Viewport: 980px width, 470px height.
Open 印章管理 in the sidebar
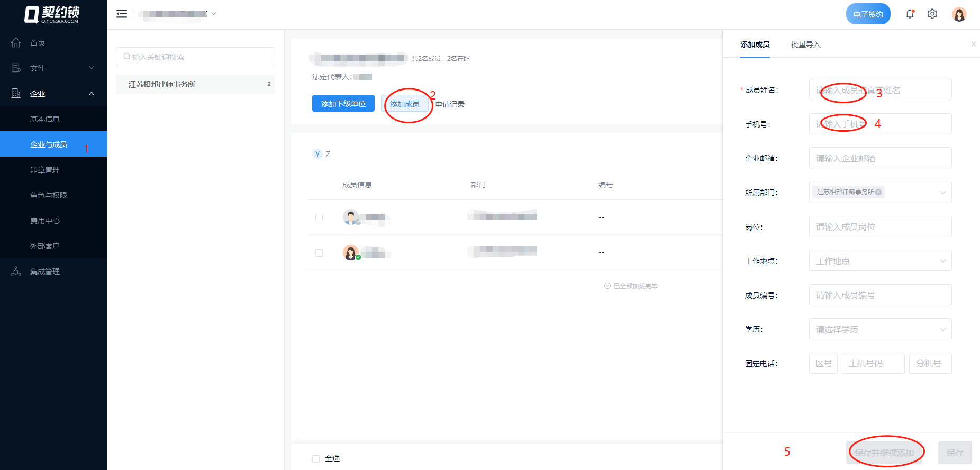45,170
